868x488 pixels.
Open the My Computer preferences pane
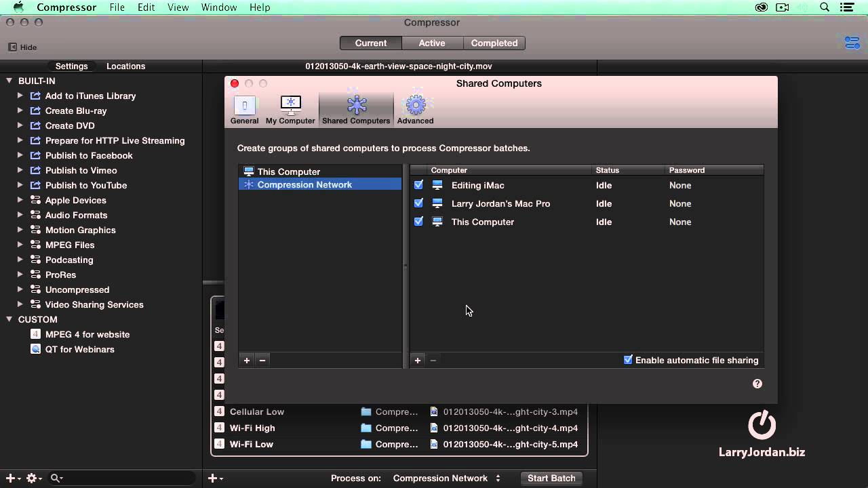point(290,110)
